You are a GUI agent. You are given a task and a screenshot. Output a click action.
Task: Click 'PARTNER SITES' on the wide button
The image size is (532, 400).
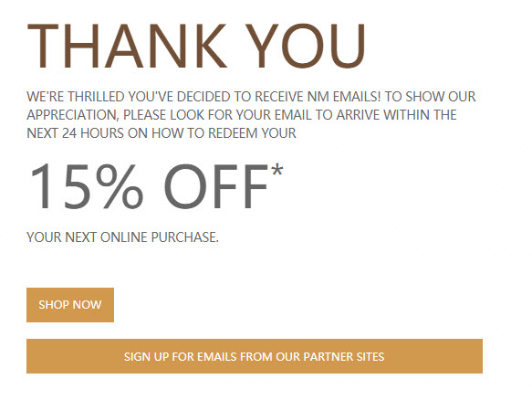pyautogui.click(x=344, y=356)
